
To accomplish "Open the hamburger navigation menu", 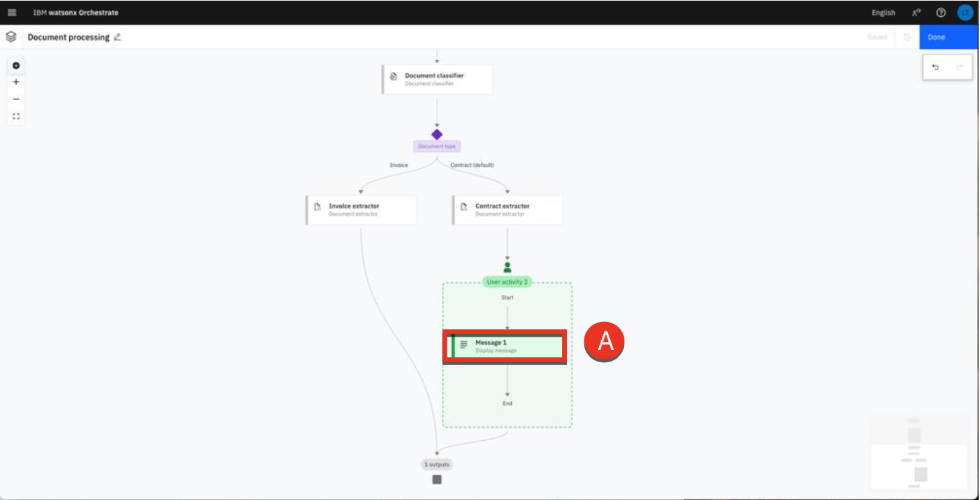I will 12,13.
